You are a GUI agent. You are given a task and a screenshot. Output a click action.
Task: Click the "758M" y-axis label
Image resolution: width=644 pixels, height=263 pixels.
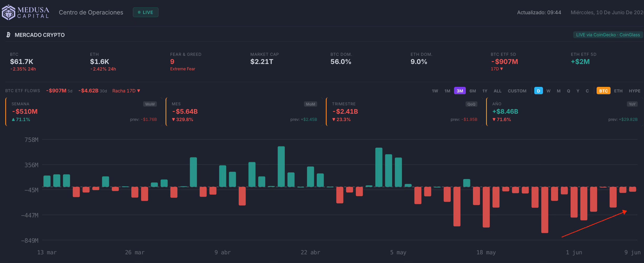pos(32,140)
